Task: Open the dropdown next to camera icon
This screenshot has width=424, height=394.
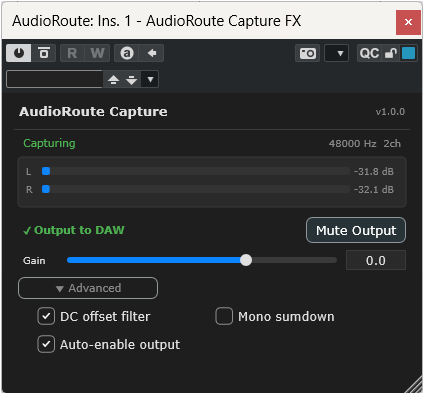Action: 337,53
